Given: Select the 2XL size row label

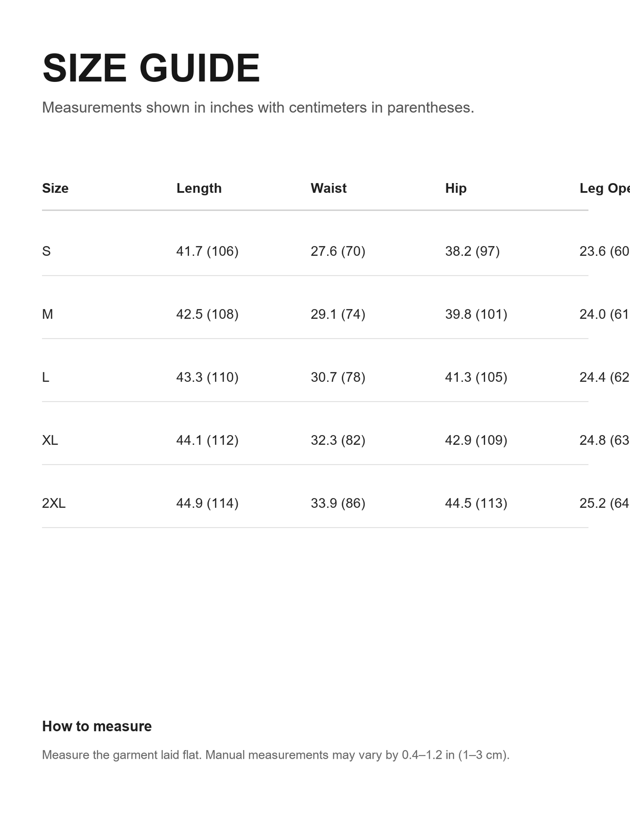Looking at the screenshot, I should (54, 503).
